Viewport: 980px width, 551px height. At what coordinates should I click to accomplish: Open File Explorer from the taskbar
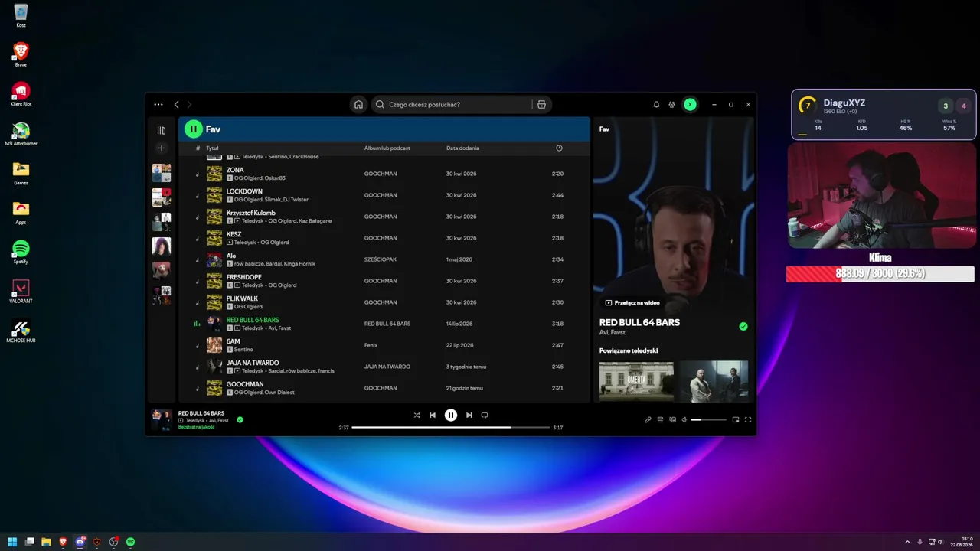(x=46, y=542)
